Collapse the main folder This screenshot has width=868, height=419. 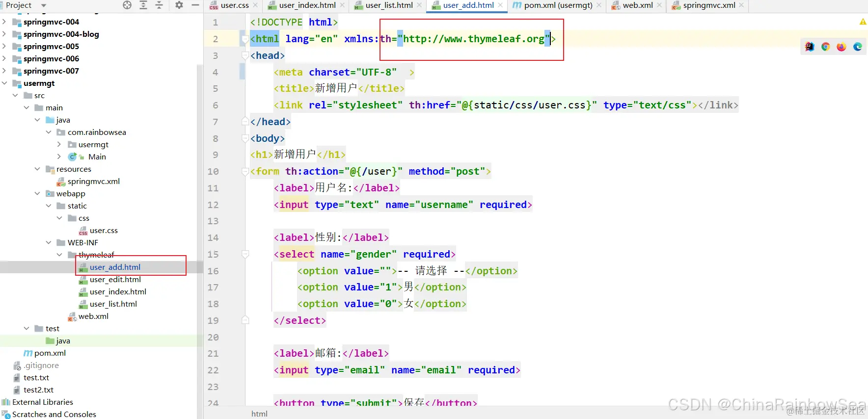point(27,107)
